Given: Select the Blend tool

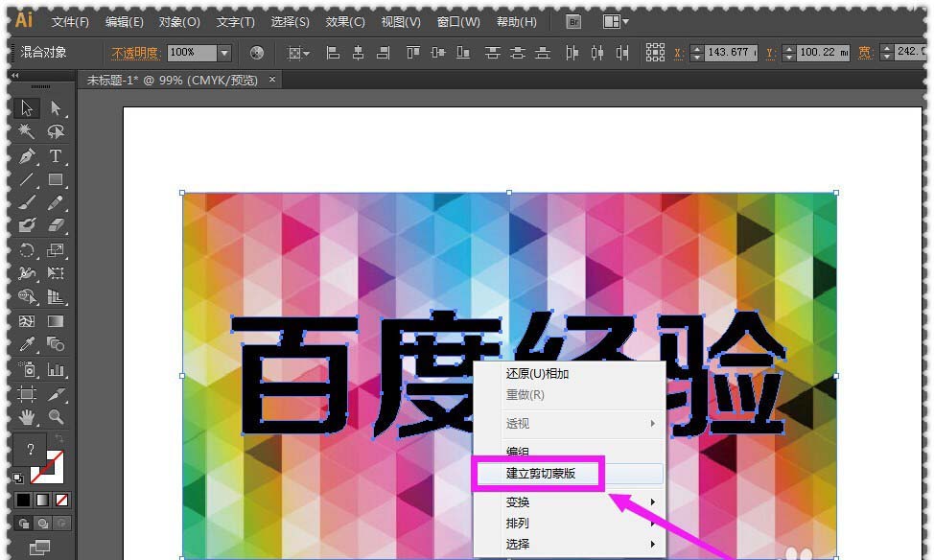Looking at the screenshot, I should click(x=56, y=344).
